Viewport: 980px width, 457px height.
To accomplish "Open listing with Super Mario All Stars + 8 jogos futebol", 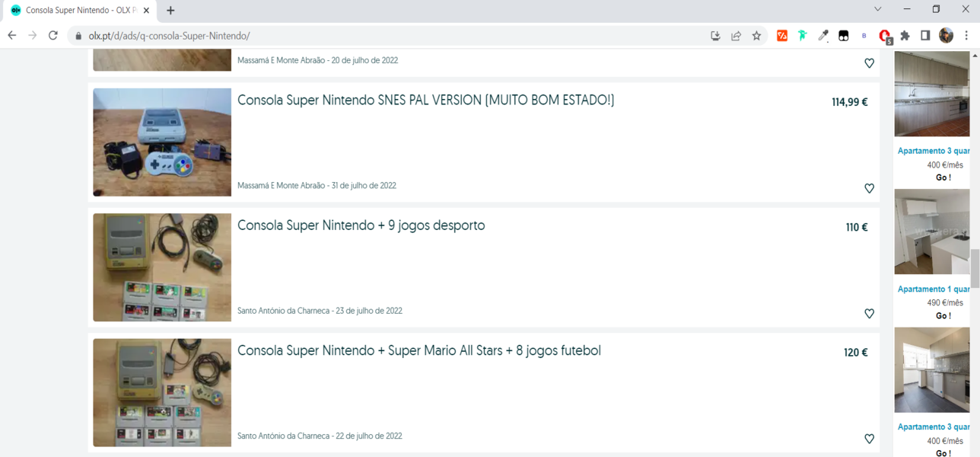I will (x=419, y=351).
